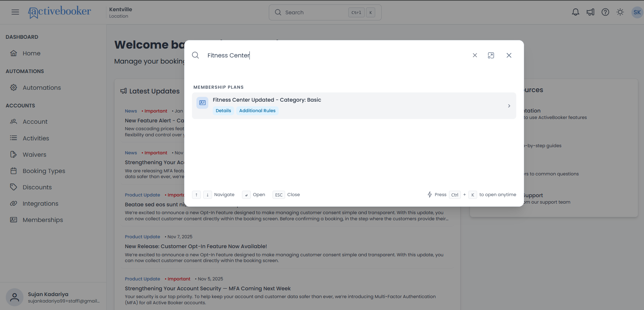Open the help question mark icon
This screenshot has width=644, height=310.
[x=605, y=12]
